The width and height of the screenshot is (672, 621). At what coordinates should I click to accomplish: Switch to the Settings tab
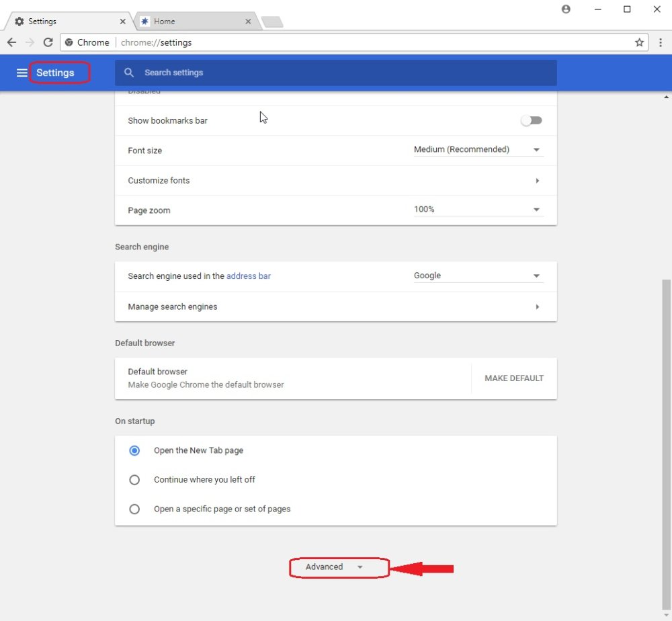[69, 21]
